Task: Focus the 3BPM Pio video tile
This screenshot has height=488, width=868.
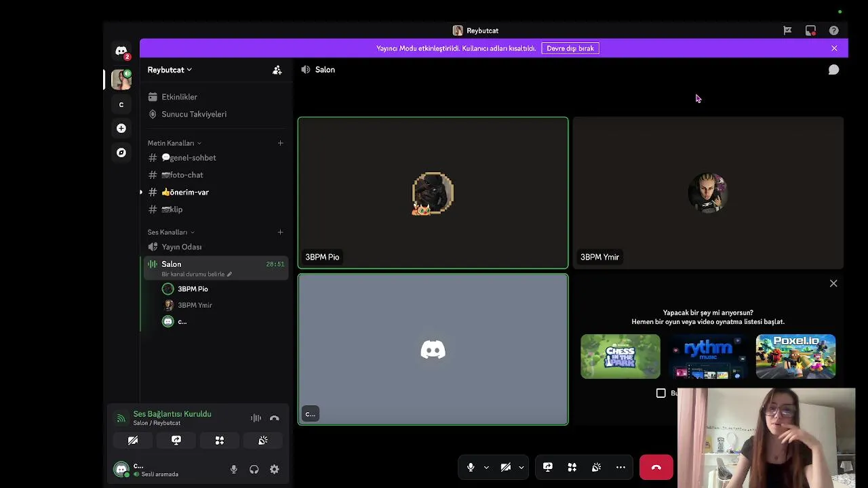Action: point(433,193)
